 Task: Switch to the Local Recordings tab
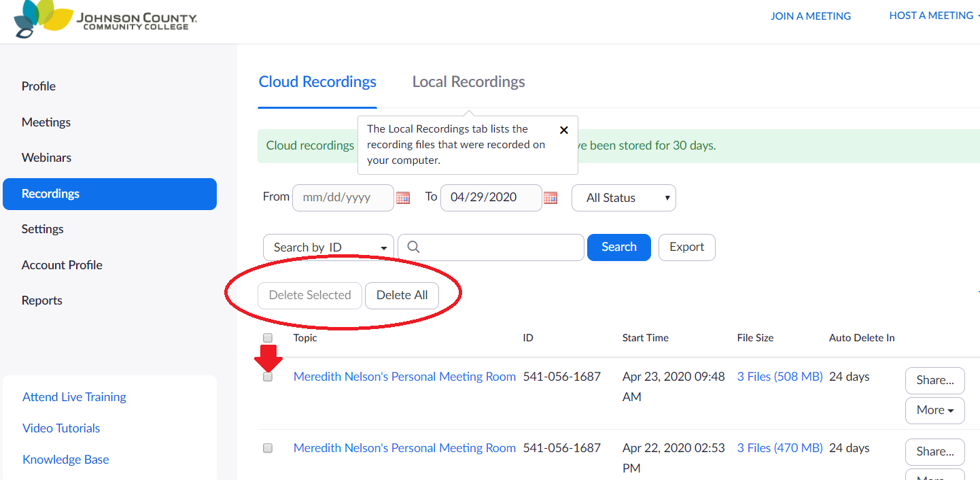tap(468, 81)
